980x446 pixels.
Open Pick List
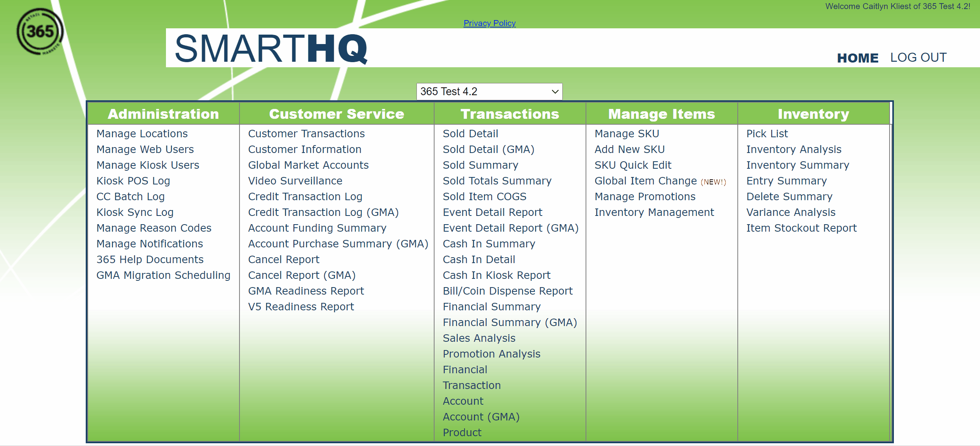click(x=767, y=134)
